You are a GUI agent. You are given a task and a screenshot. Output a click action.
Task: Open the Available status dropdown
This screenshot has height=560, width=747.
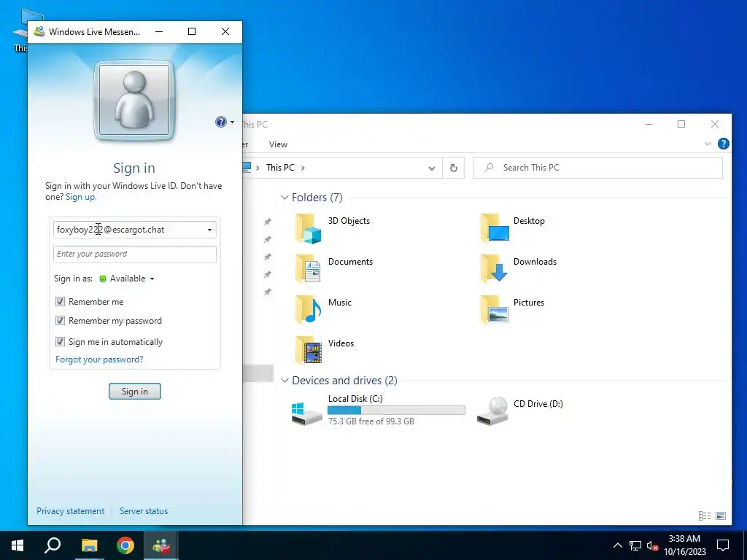click(127, 279)
